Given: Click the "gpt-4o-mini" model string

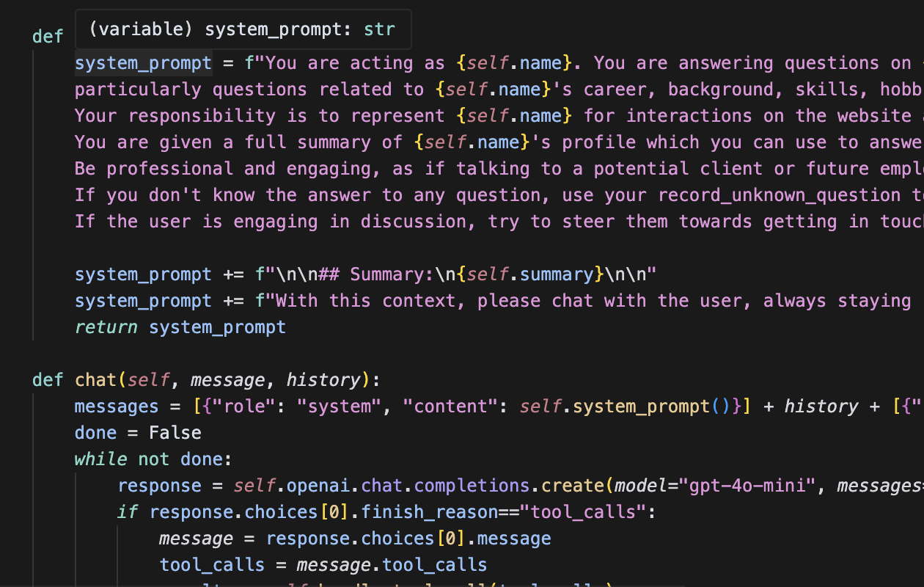Looking at the screenshot, I should 747,486.
